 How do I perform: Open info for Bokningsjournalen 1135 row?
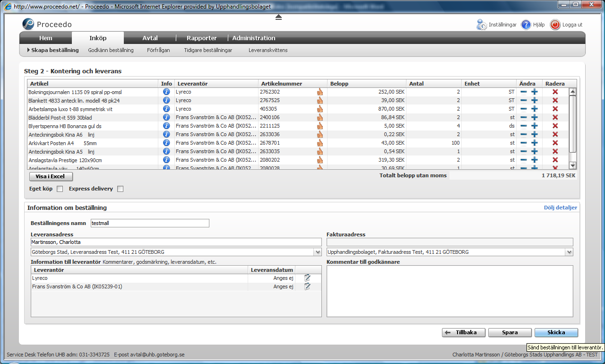point(166,92)
